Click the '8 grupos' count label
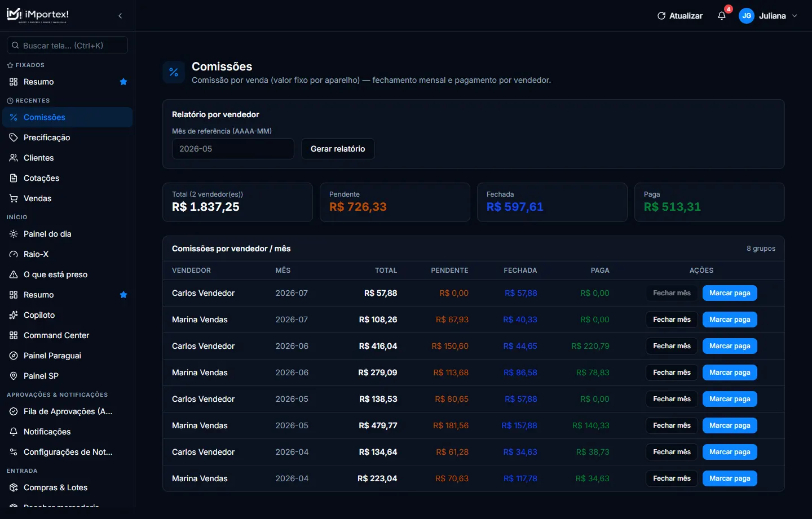 (x=761, y=249)
